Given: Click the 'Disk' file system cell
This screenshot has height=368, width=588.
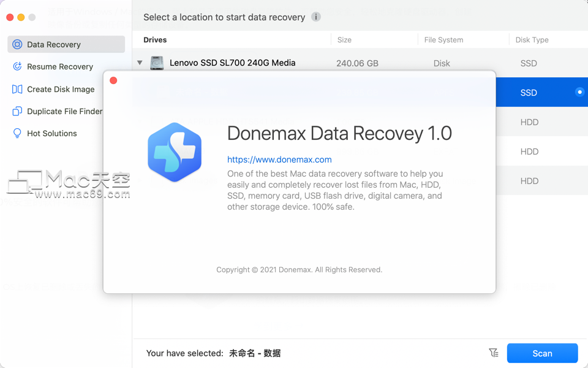Looking at the screenshot, I should [442, 63].
